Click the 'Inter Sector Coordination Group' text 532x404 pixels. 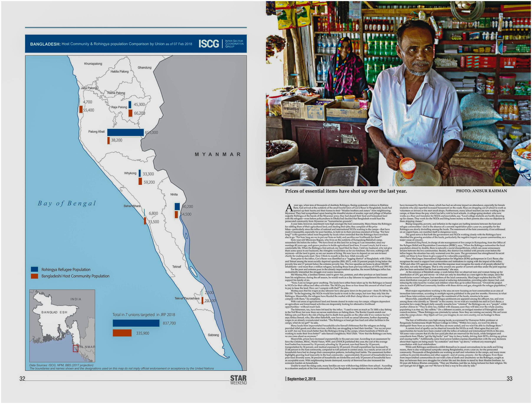(234, 44)
